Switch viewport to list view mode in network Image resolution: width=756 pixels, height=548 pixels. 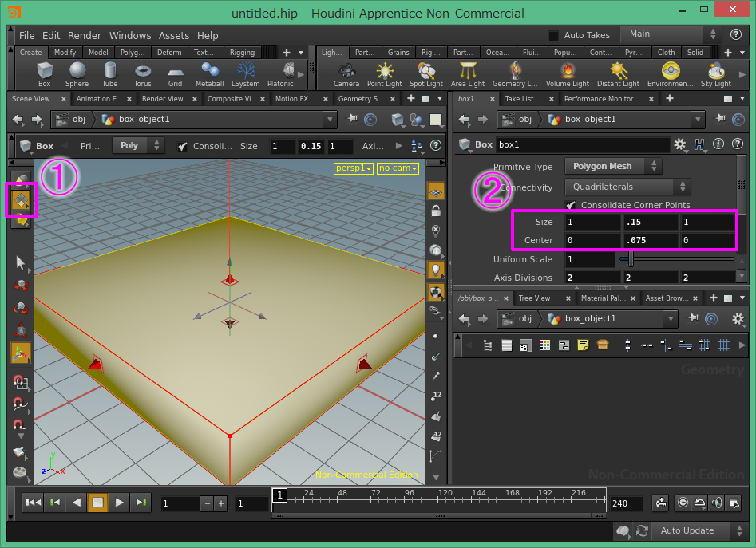pos(507,345)
